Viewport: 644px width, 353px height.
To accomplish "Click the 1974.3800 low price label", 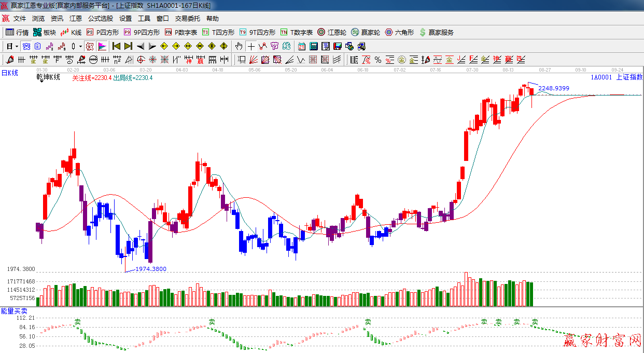I will (150, 269).
